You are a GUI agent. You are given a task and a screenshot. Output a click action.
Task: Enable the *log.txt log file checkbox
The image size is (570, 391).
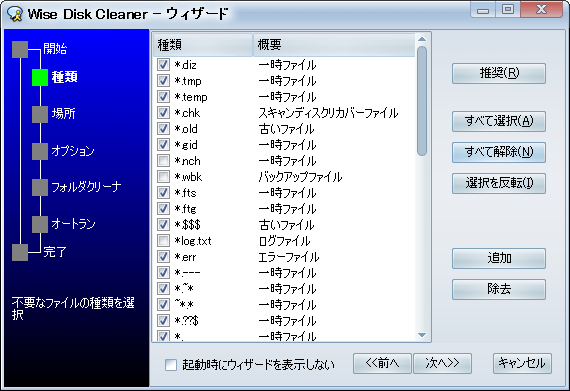pyautogui.click(x=163, y=241)
